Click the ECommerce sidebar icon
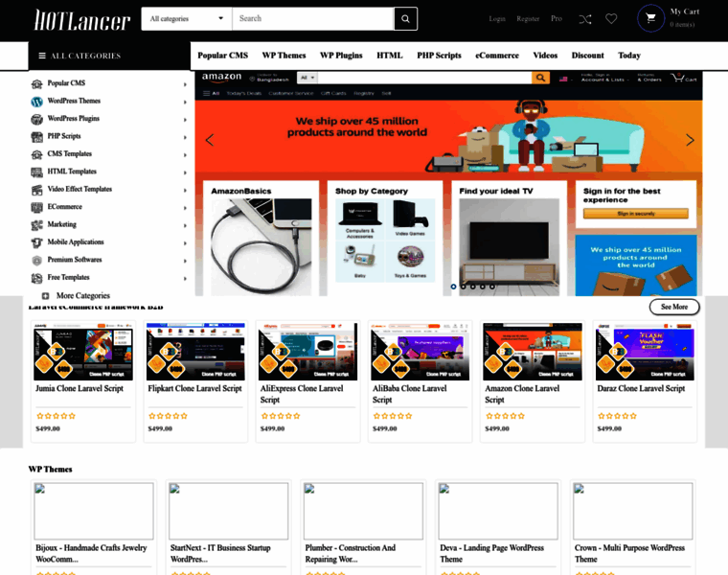 click(x=36, y=208)
